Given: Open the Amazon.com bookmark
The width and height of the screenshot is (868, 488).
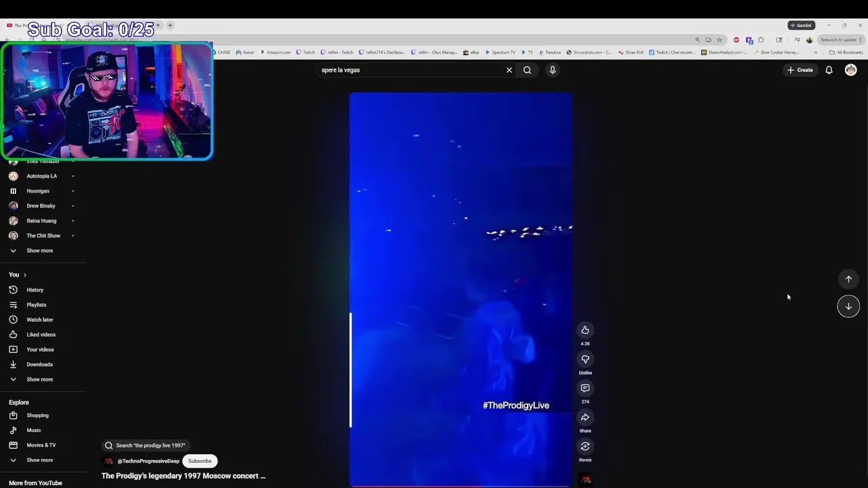Looking at the screenshot, I should tap(275, 52).
